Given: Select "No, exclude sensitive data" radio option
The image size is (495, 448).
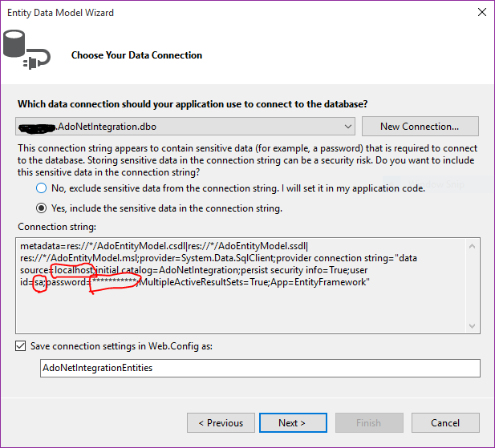Looking at the screenshot, I should tap(41, 188).
